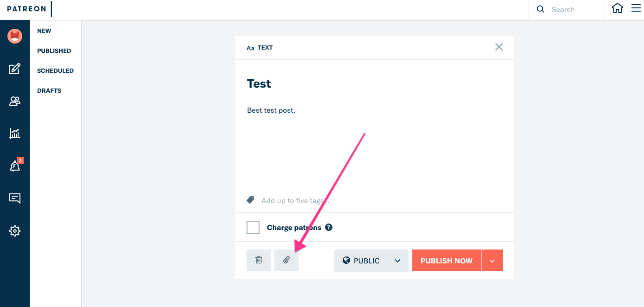The image size is (644, 307).
Task: Open the analytics chart icon
Action: pos(15,134)
